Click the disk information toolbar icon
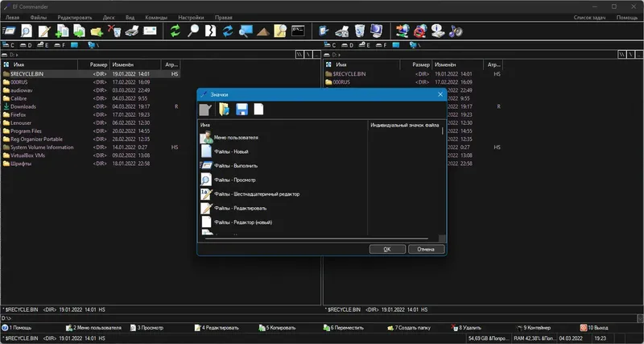644x344 pixels. tap(438, 31)
